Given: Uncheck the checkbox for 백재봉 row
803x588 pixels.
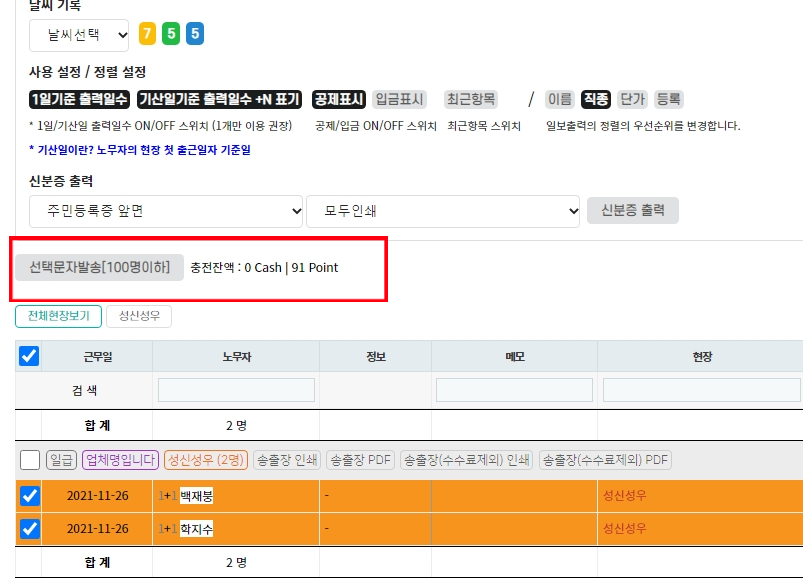Looking at the screenshot, I should tap(30, 496).
